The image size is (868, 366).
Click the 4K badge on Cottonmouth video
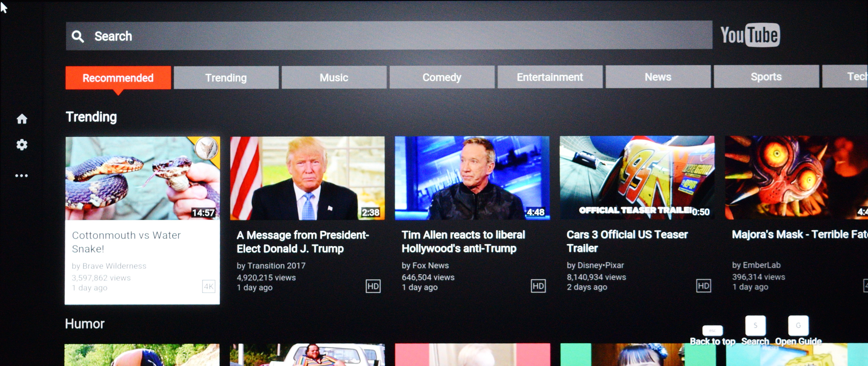pyautogui.click(x=209, y=287)
